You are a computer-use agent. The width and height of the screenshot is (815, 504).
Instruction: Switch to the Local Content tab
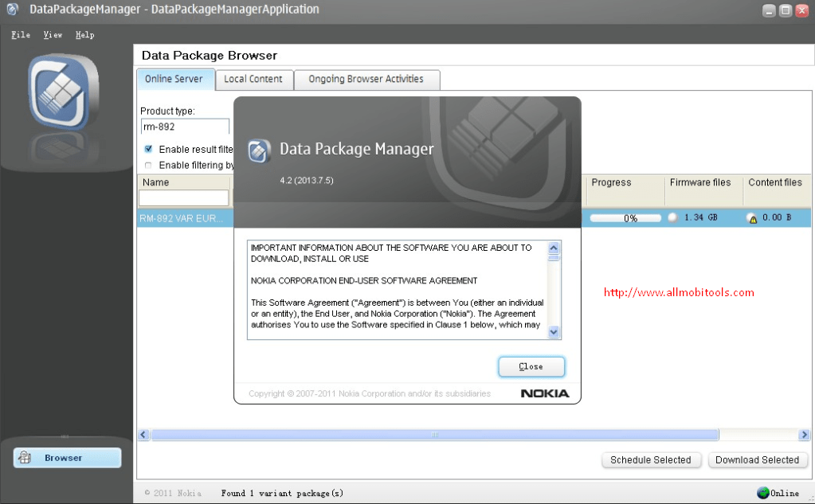[254, 80]
